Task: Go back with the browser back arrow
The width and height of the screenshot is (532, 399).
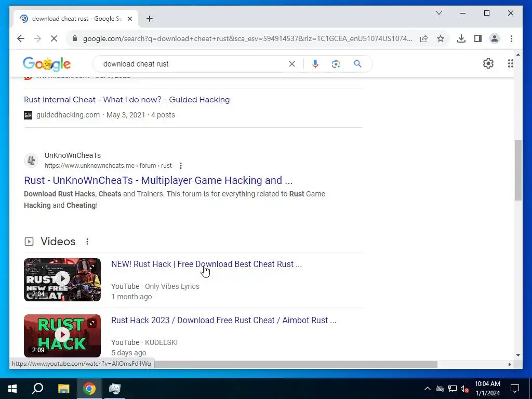Action: [21, 38]
